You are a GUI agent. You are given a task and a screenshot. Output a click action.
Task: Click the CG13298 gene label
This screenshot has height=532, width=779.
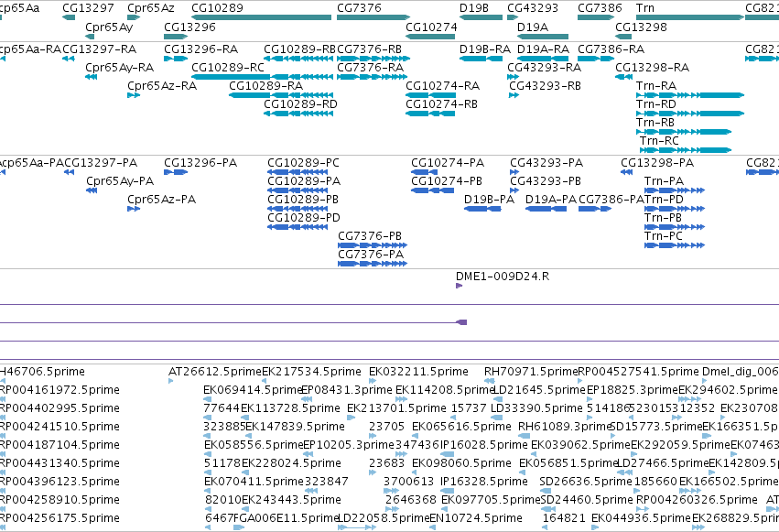coord(641,27)
